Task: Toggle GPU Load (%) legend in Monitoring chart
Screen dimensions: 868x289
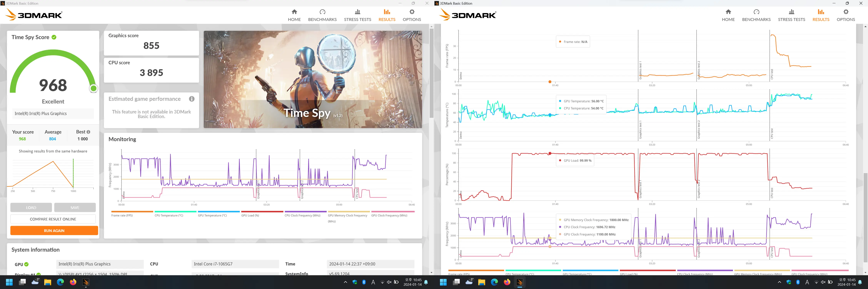Action: [250, 215]
